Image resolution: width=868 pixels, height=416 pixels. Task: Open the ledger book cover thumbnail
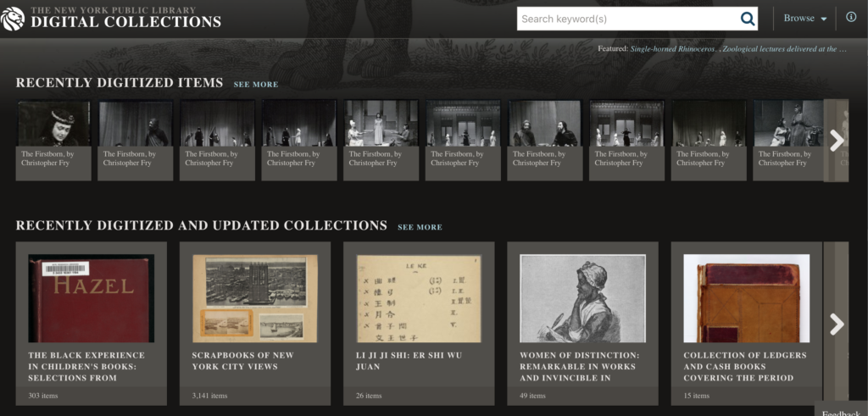pyautogui.click(x=747, y=298)
